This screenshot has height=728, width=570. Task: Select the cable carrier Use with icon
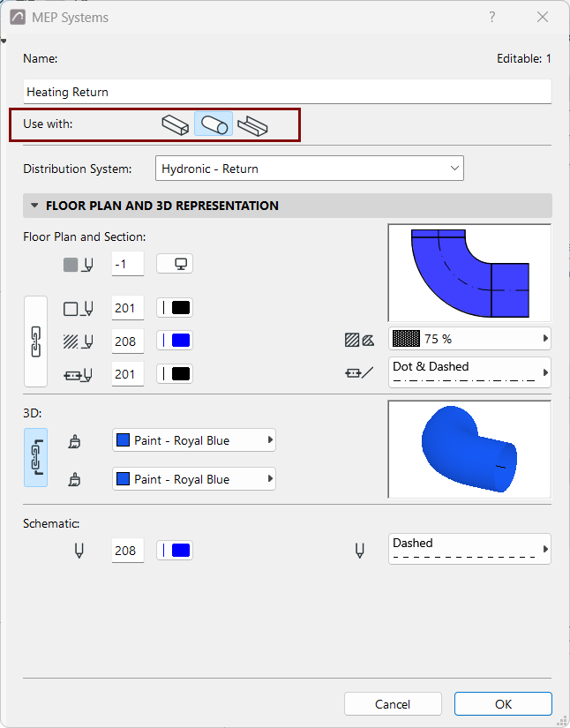coord(252,124)
